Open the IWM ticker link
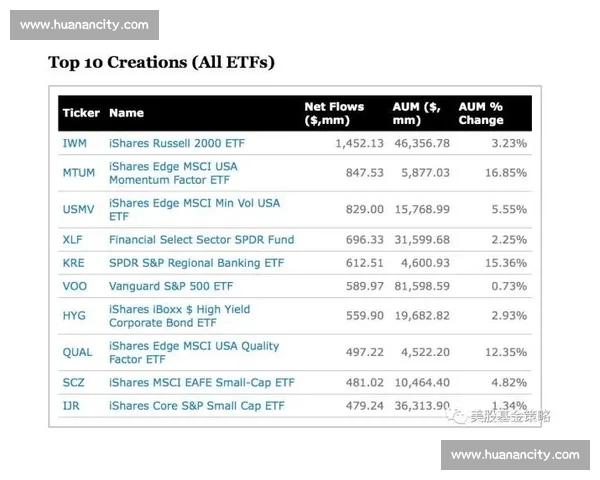 [x=75, y=144]
